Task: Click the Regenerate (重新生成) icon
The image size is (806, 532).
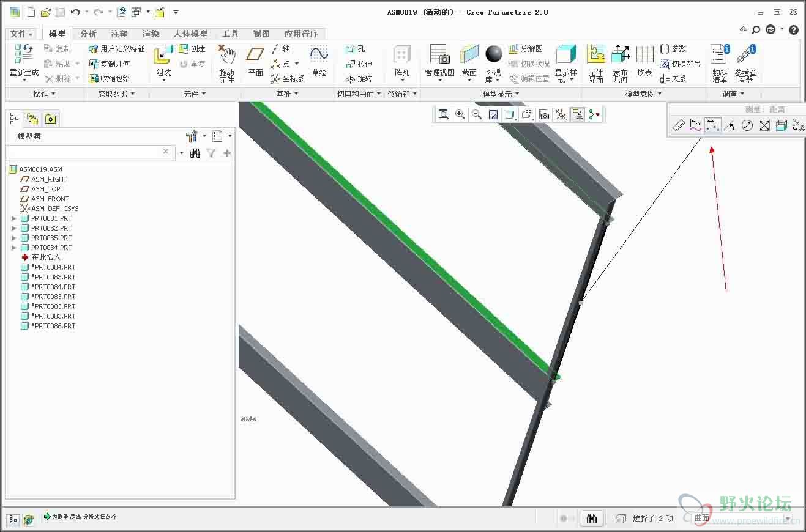Action: 24,54
